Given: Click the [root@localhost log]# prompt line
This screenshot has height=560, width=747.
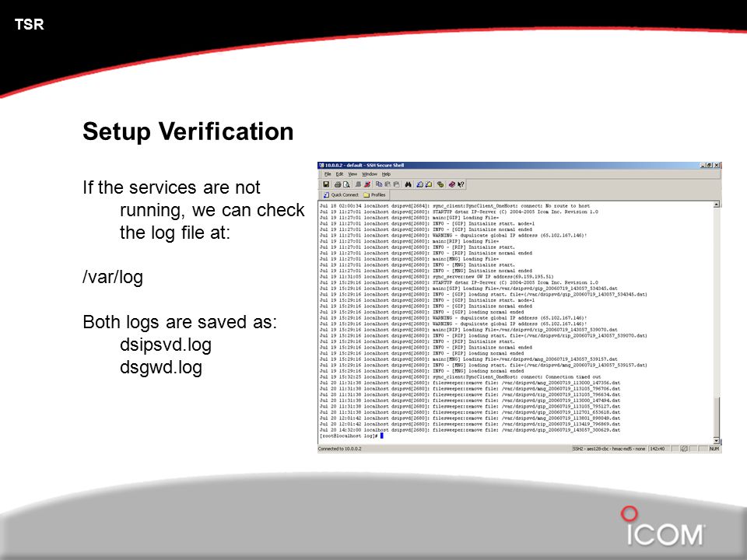Looking at the screenshot, I should (x=351, y=436).
